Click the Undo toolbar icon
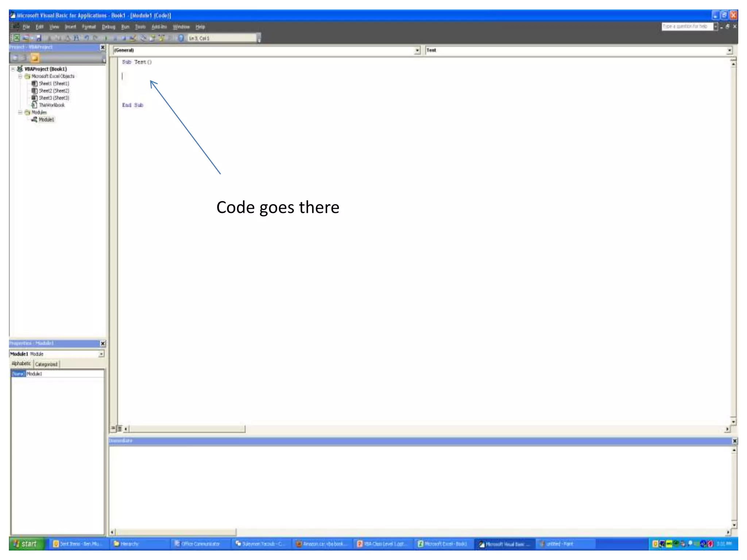Screen dimensions: 747x560 87,38
